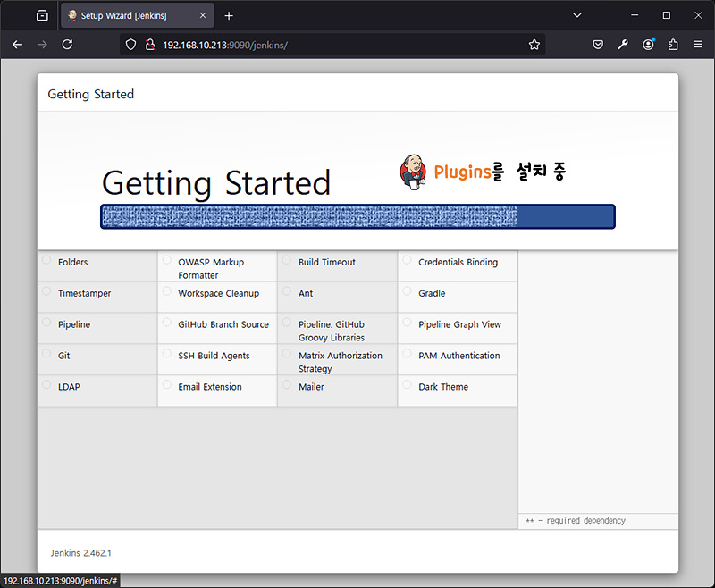715x588 pixels.
Task: Select the Ant plugin name
Action: coord(306,293)
